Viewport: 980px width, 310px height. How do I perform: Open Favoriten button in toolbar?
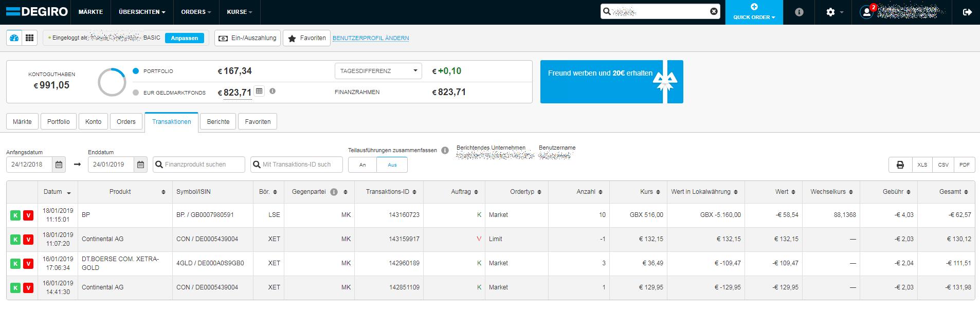[306, 38]
